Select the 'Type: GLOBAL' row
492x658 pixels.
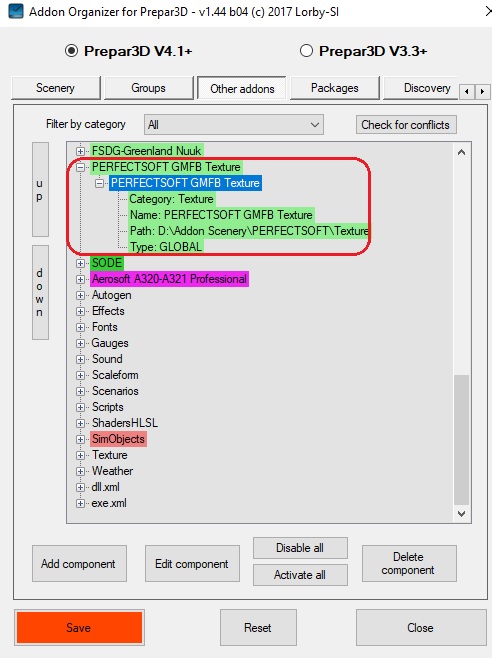click(x=166, y=246)
